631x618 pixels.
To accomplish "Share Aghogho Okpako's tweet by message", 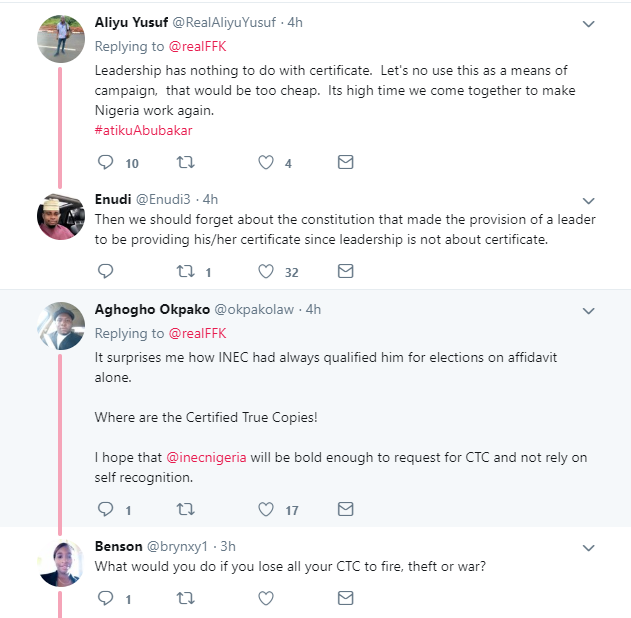I will 345,509.
